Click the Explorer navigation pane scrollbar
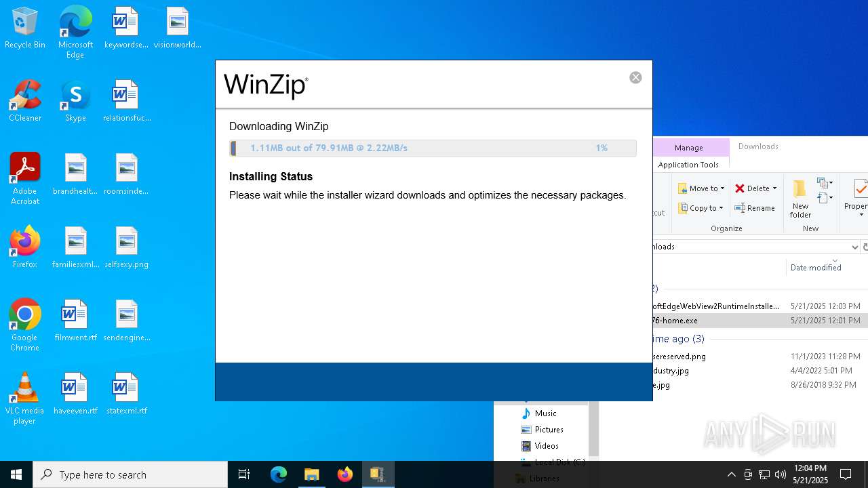This screenshot has width=868, height=488. 593,428
